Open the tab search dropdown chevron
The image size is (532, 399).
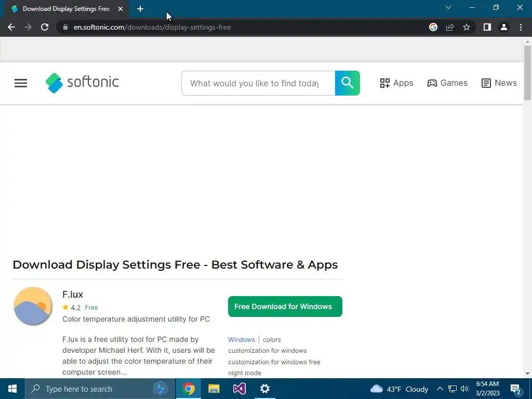[448, 7]
